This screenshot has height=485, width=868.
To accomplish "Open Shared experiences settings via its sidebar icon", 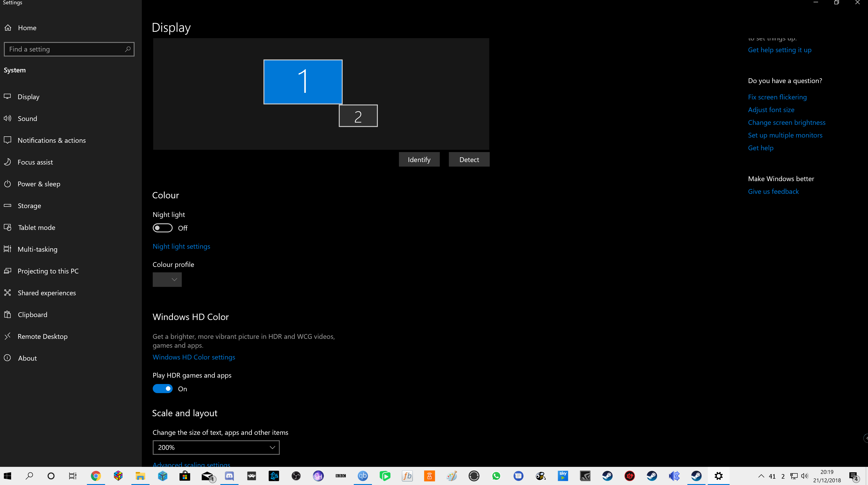I will click(x=7, y=293).
